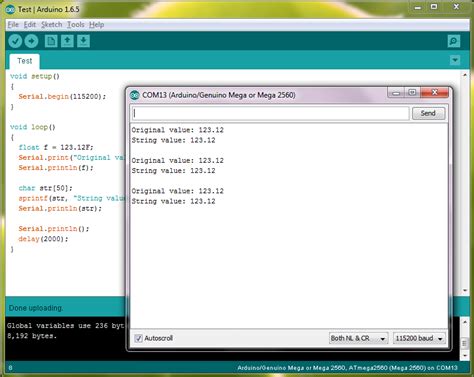474x377 pixels.
Task: Click the Arduino logo in IDE title bar
Action: click(10, 9)
